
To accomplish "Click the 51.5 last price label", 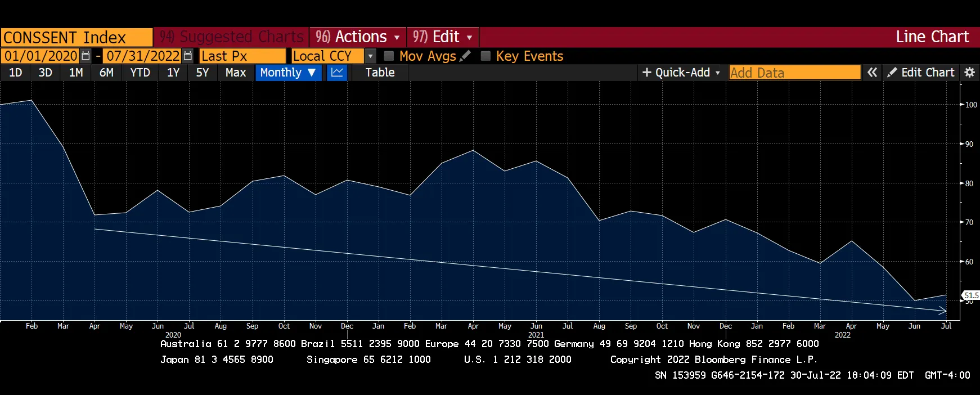I will pyautogui.click(x=971, y=295).
